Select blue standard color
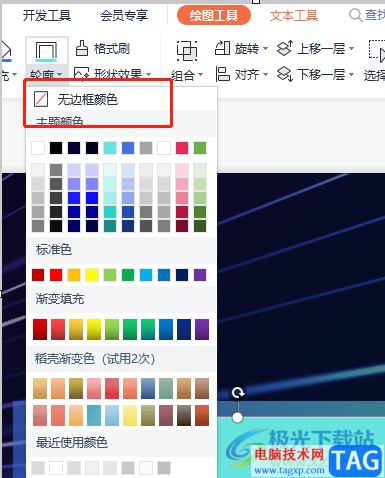This screenshot has width=385, height=478. [164, 275]
